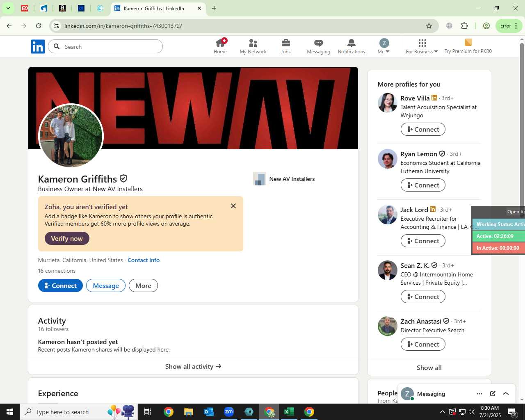
Task: Expand the For Business apps menu
Action: click(422, 46)
